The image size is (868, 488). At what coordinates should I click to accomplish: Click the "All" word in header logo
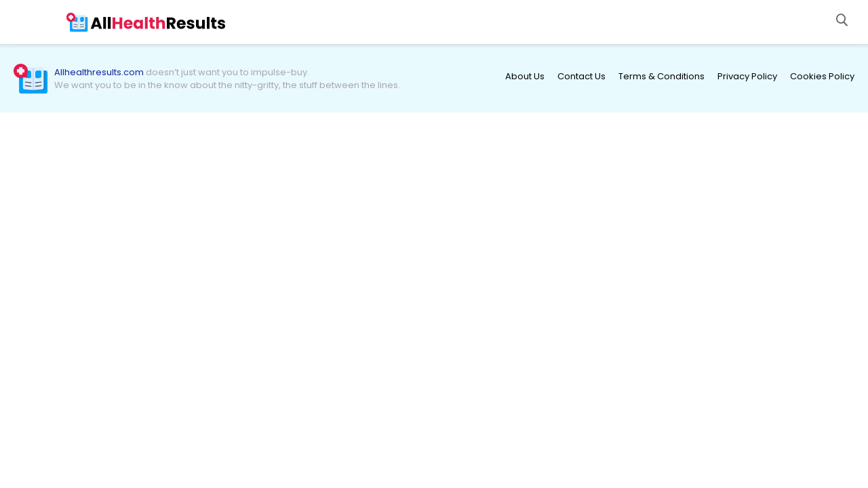tap(100, 23)
